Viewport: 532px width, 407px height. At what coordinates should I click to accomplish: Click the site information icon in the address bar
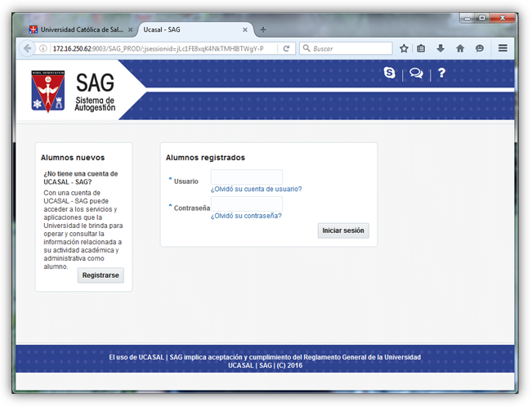(x=43, y=48)
